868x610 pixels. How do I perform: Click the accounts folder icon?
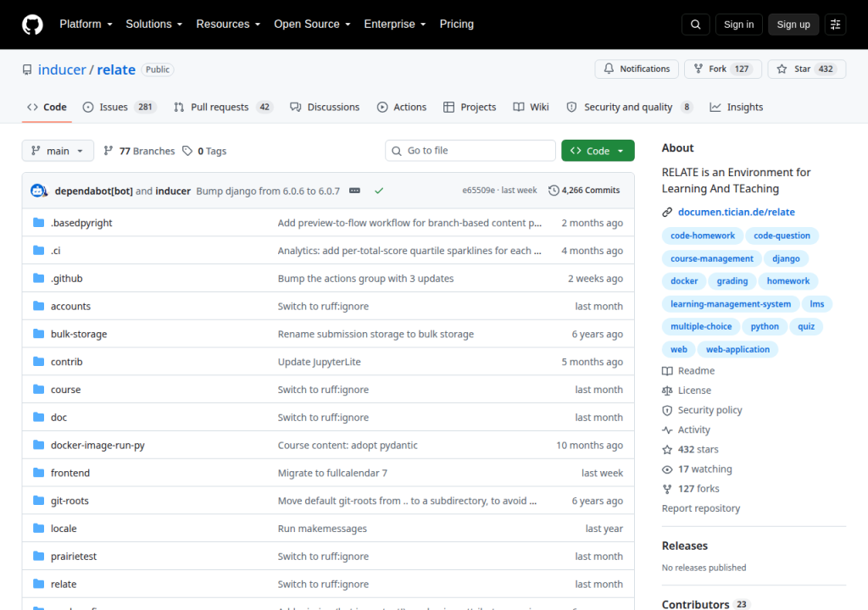38,306
